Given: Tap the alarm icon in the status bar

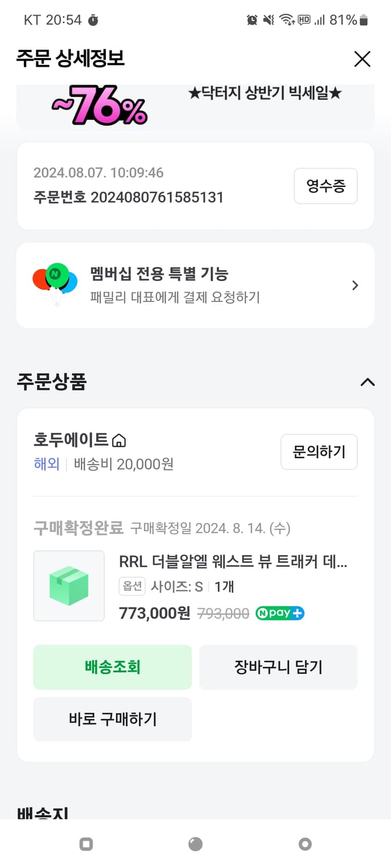Looking at the screenshot, I should [x=253, y=19].
